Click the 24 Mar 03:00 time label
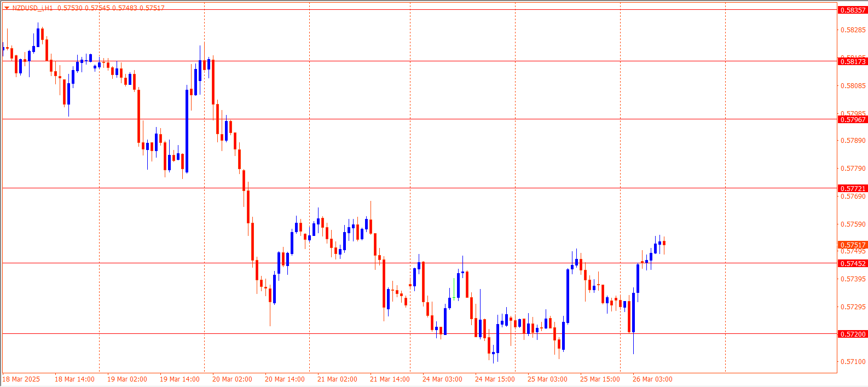868x387 pixels. (x=442, y=379)
